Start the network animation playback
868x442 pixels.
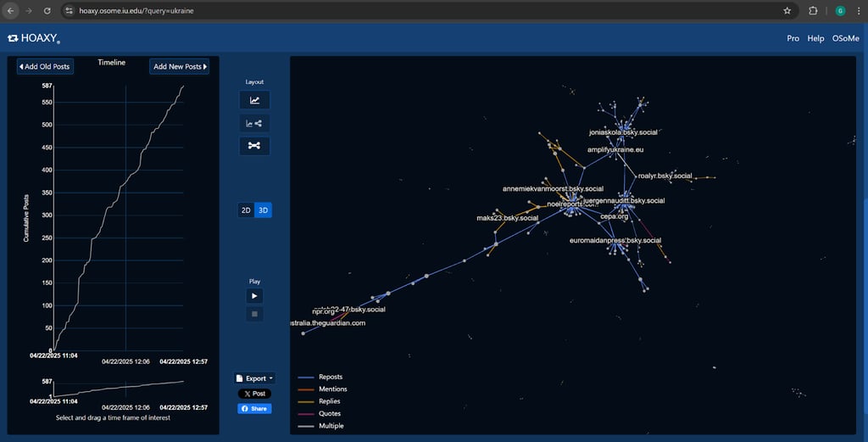tap(254, 296)
